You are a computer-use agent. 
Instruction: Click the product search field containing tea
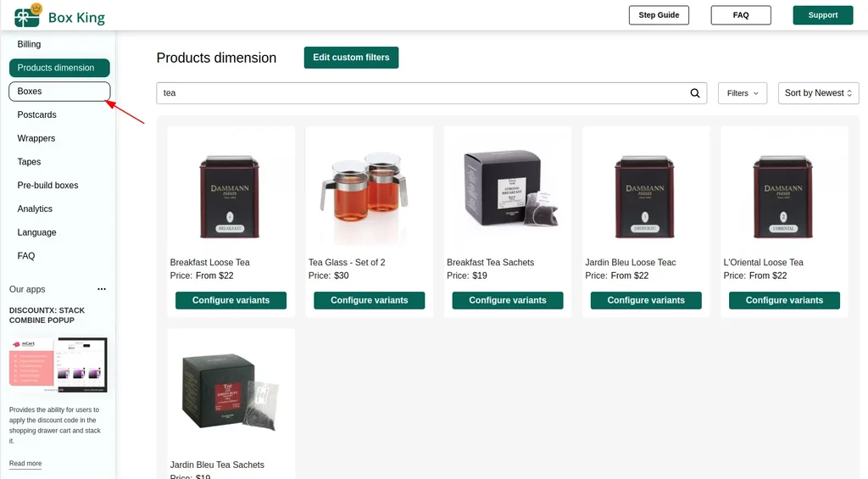[431, 93]
